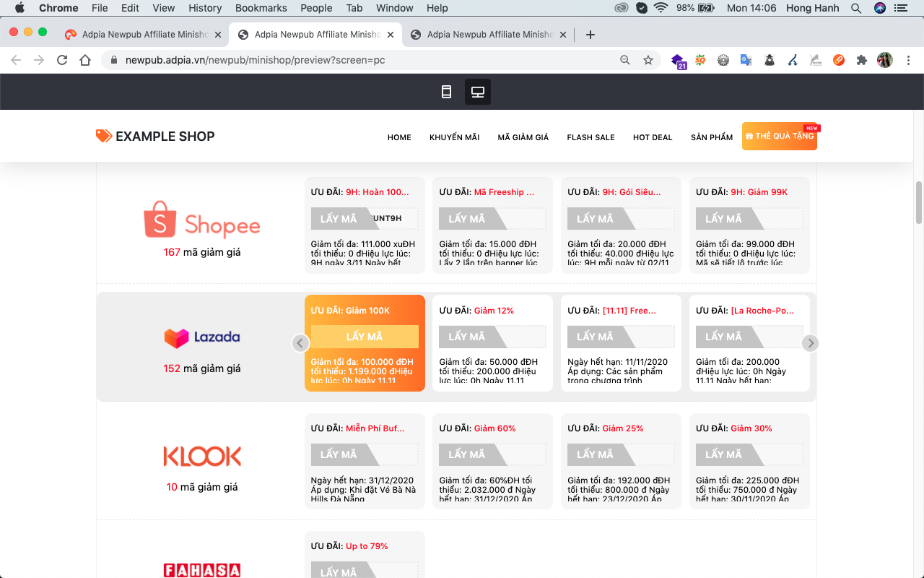Screen dimensions: 924x578
Task: Open the HOME nav item
Action: pyautogui.click(x=399, y=137)
